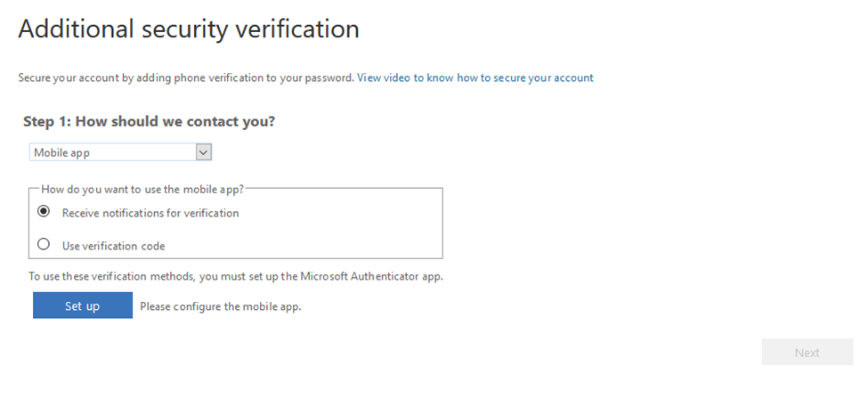Click the Receive notifications for verification label text
Image resolution: width=868 pixels, height=399 pixels.
coord(150,214)
